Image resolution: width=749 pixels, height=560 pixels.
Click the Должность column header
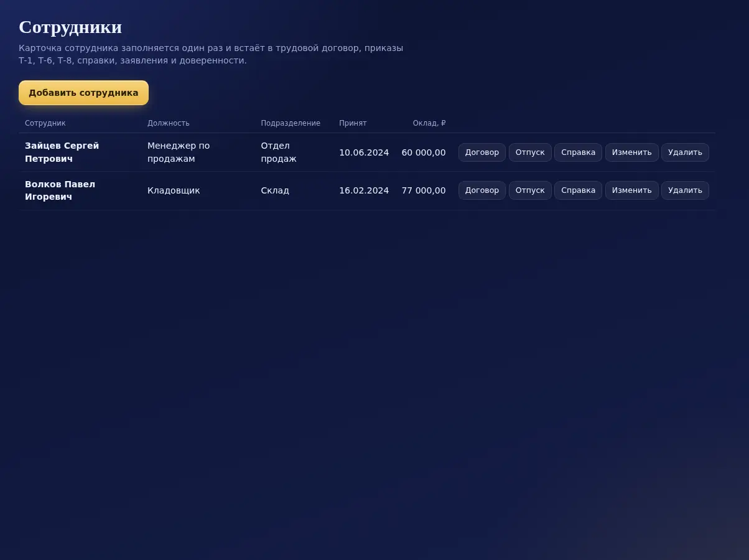coord(169,123)
